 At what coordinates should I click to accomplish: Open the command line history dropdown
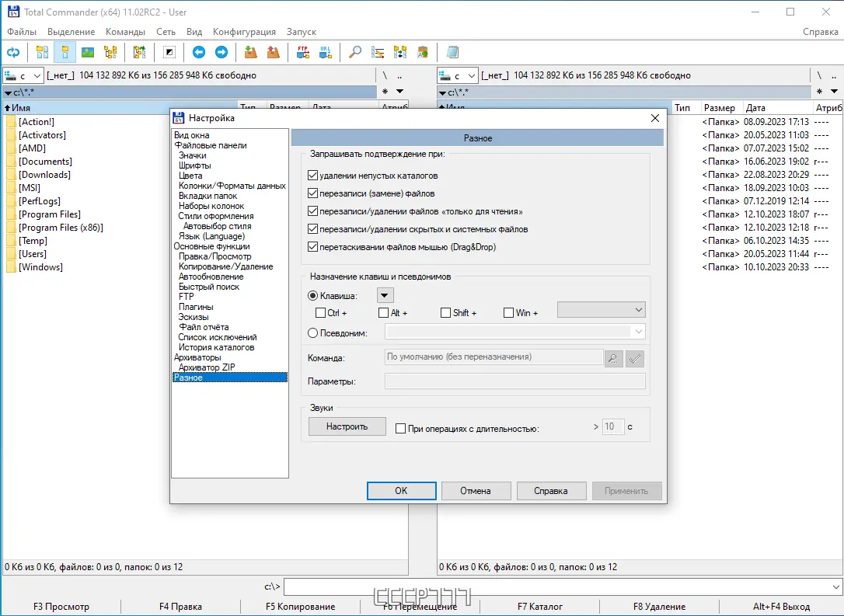click(835, 586)
